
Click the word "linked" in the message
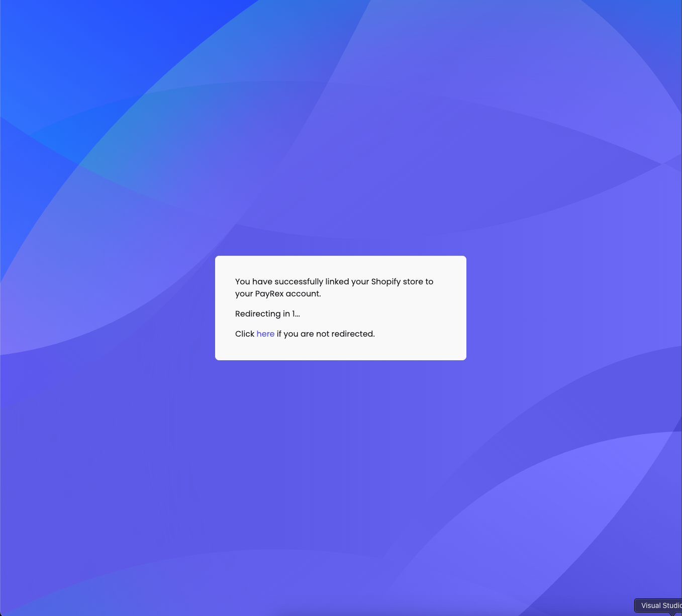tap(337, 281)
